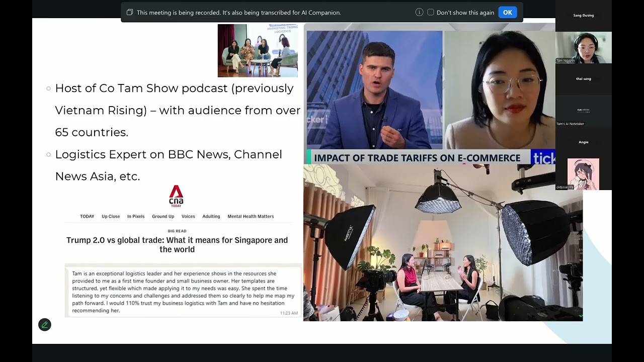Click the CNA Today logo on slide
Image resolution: width=644 pixels, height=362 pixels.
(176, 196)
